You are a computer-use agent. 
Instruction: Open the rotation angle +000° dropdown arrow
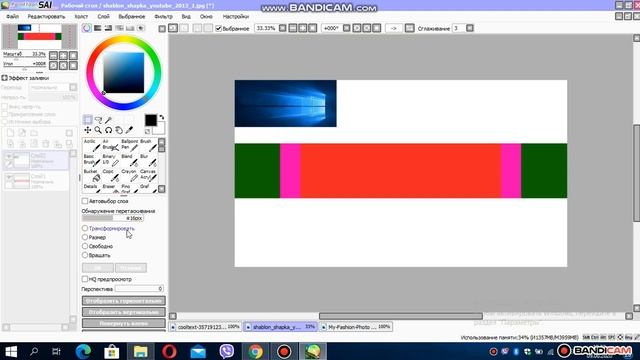click(x=347, y=28)
